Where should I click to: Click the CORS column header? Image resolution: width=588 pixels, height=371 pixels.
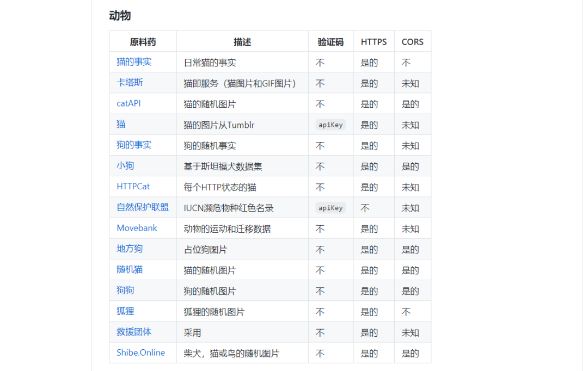[413, 42]
